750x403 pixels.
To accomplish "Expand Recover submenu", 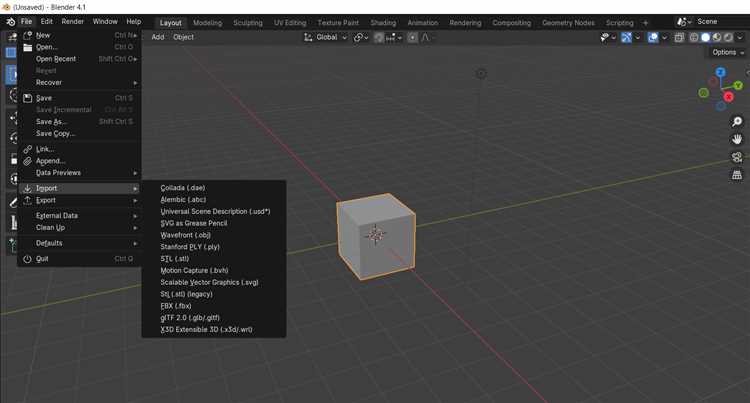I will 79,83.
